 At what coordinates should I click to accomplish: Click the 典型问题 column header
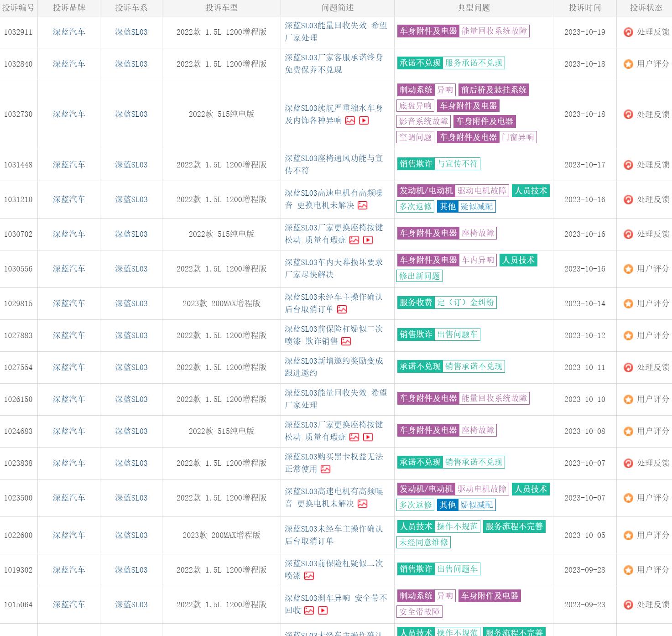coord(474,8)
